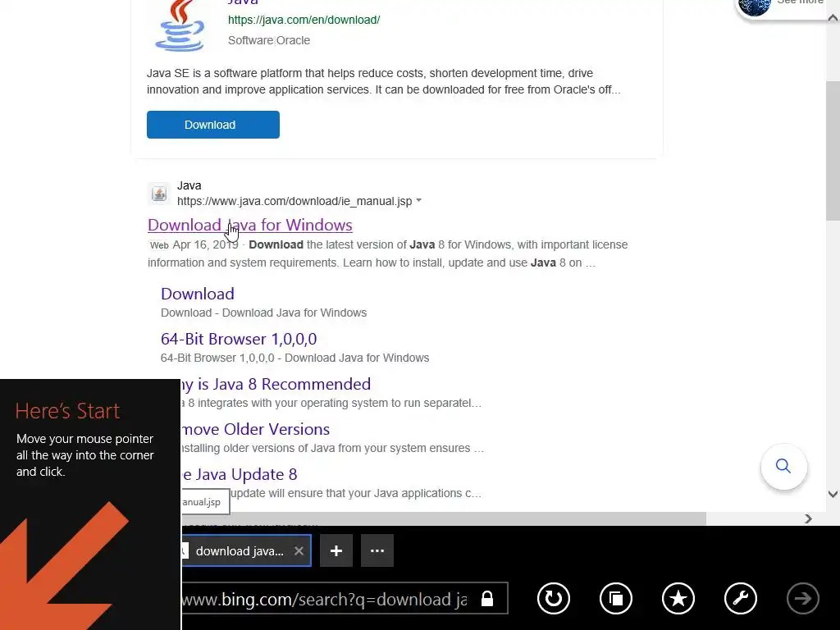The width and height of the screenshot is (840, 630).
Task: Click the vertical scrollbar up arrow
Action: point(833,18)
